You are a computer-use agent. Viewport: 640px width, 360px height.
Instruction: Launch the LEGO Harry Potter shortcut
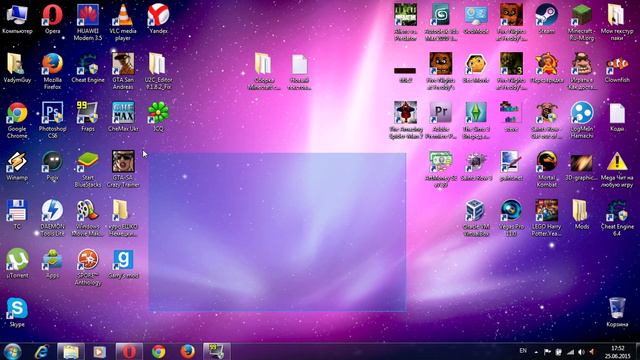pyautogui.click(x=547, y=218)
